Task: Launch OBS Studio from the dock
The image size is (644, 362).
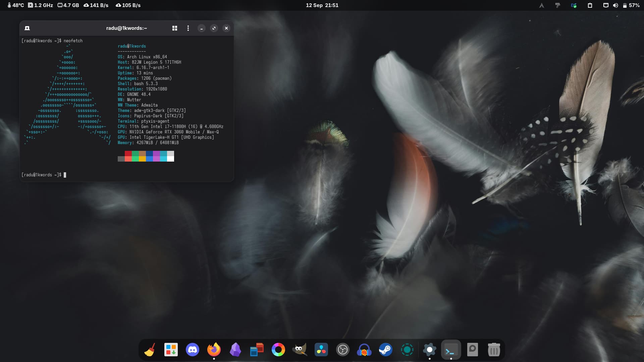Action: [x=342, y=350]
